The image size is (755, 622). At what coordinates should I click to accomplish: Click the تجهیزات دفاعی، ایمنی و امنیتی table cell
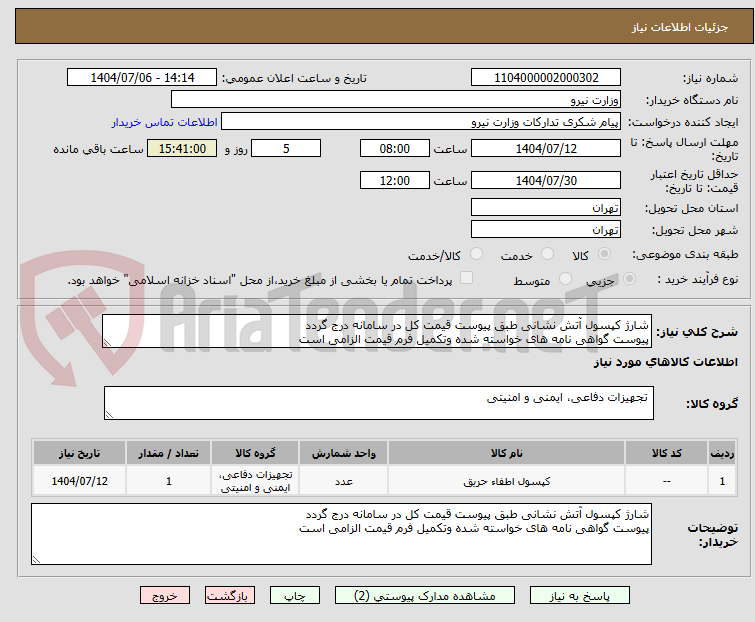255,481
